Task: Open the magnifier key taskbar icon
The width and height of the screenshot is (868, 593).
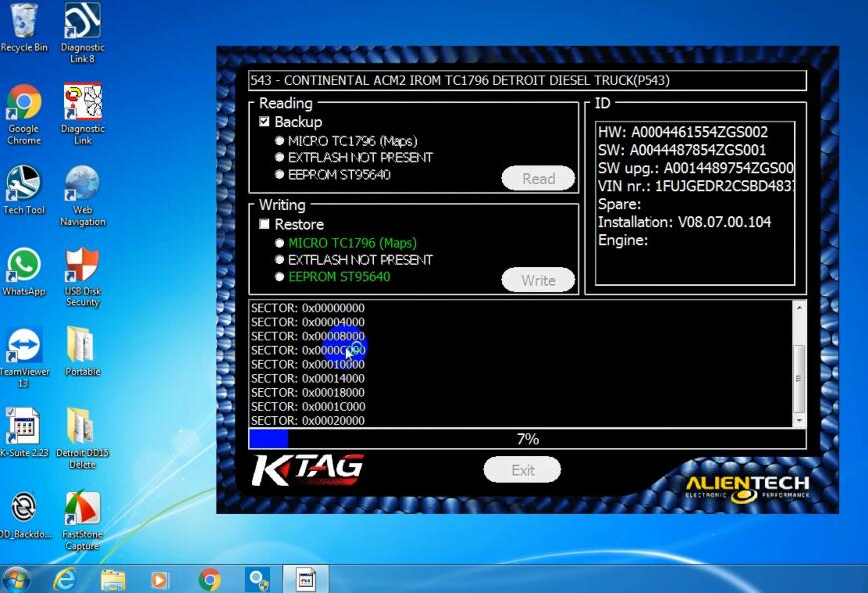Action: (257, 580)
